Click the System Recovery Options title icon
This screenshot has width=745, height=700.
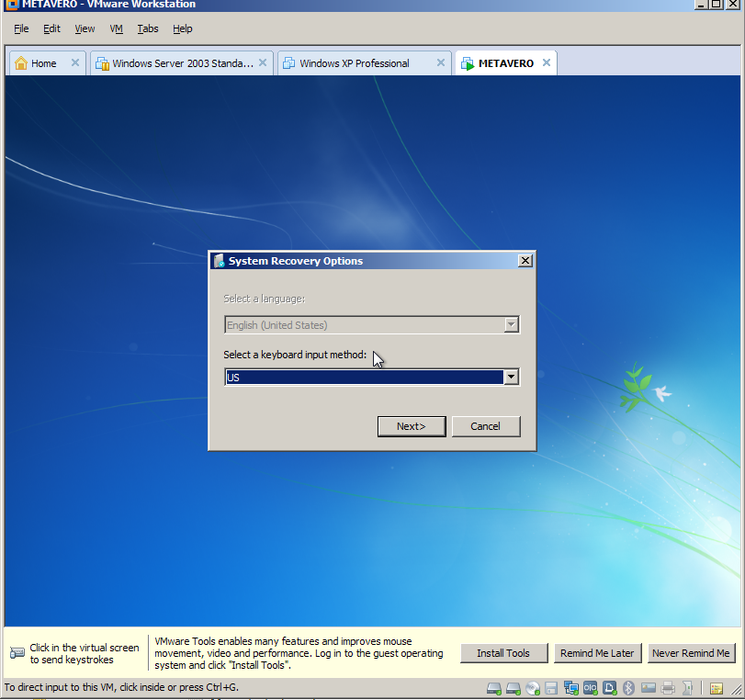(219, 261)
